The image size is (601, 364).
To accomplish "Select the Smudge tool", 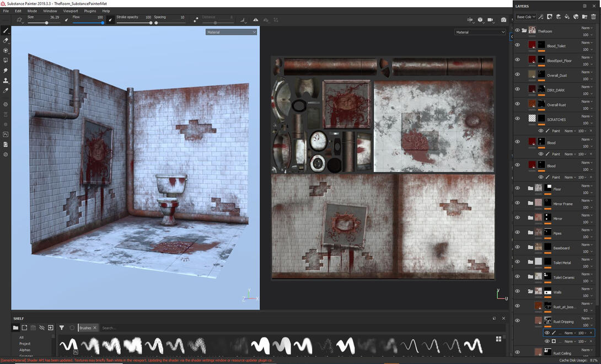I will point(6,71).
